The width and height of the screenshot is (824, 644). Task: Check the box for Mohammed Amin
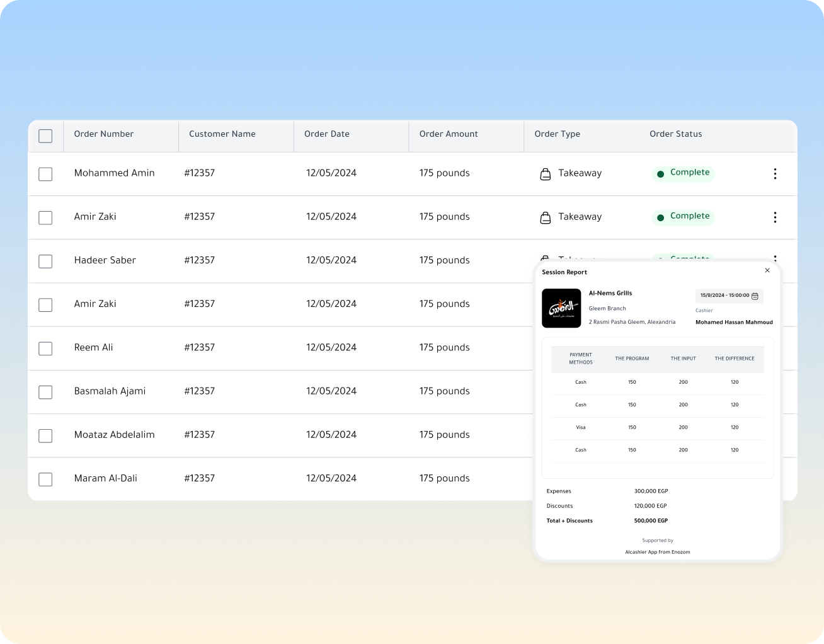click(x=45, y=174)
